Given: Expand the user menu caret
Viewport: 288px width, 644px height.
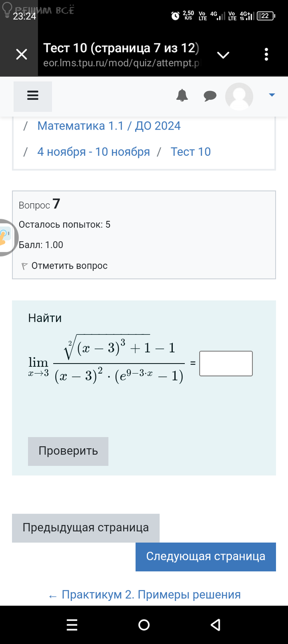Looking at the screenshot, I should pyautogui.click(x=272, y=95).
